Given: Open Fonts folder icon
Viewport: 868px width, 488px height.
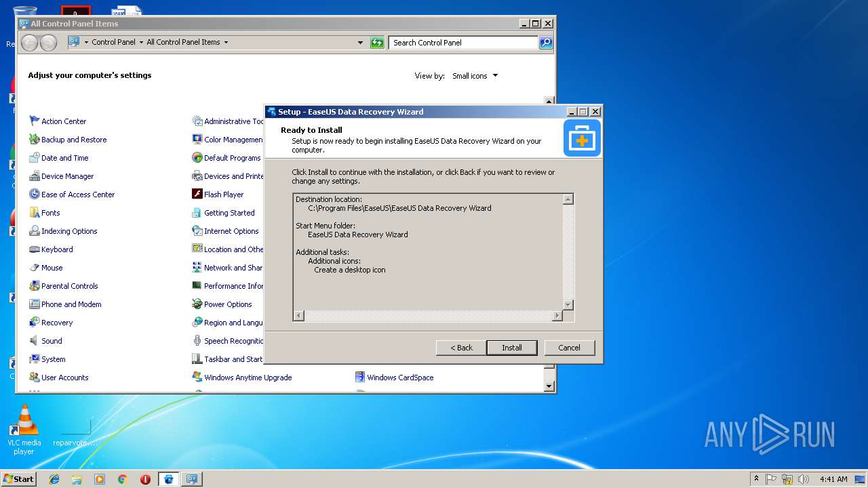Looking at the screenshot, I should [x=35, y=212].
